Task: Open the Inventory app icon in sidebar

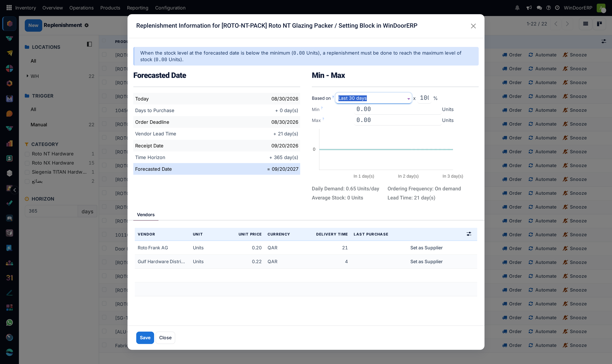Action: click(x=9, y=23)
